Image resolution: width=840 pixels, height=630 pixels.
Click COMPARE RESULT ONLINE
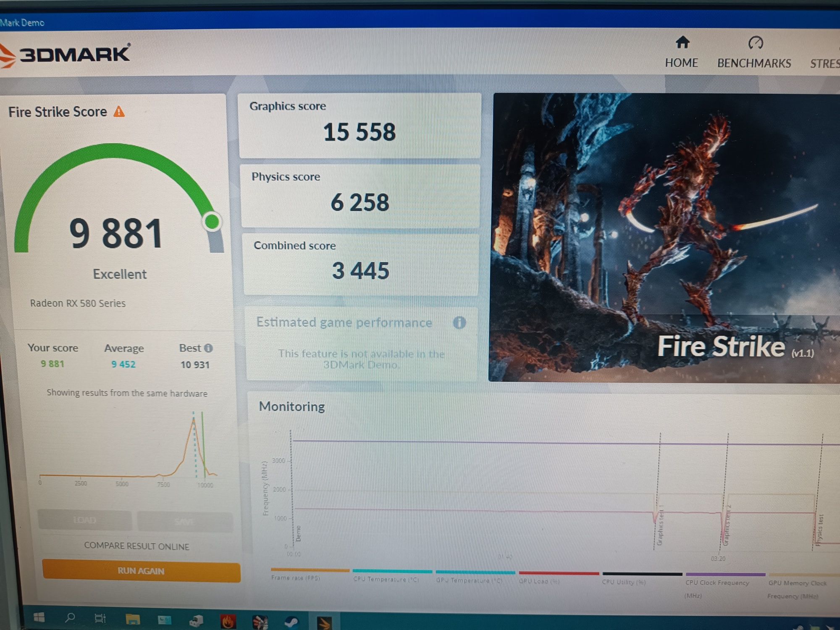136,546
